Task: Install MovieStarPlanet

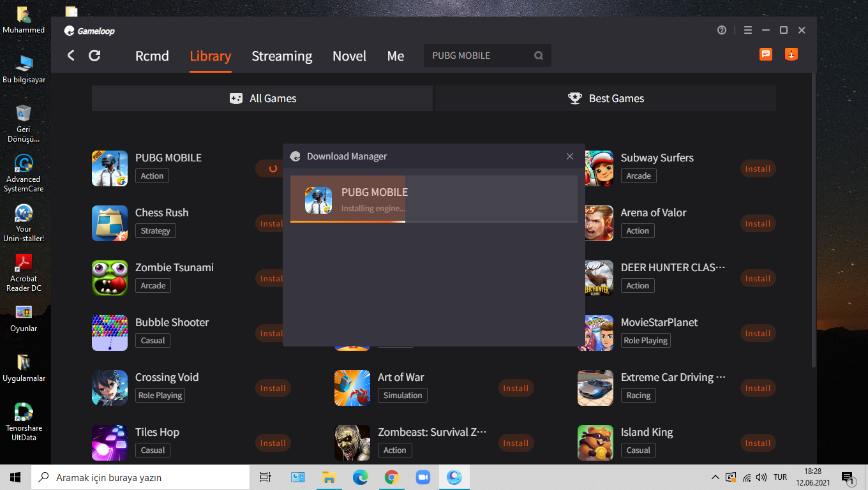Action: 758,334
